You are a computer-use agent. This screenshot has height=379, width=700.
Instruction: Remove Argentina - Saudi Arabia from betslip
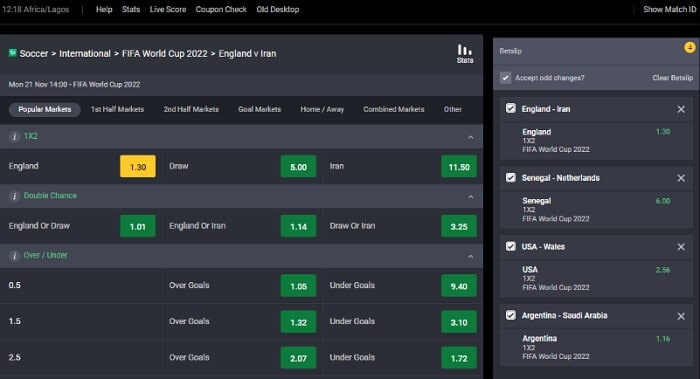tap(681, 316)
